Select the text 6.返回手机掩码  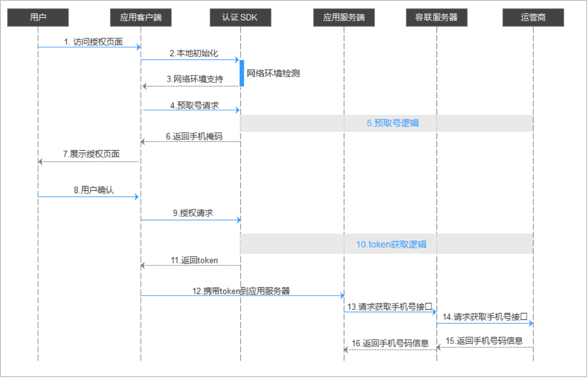click(194, 136)
